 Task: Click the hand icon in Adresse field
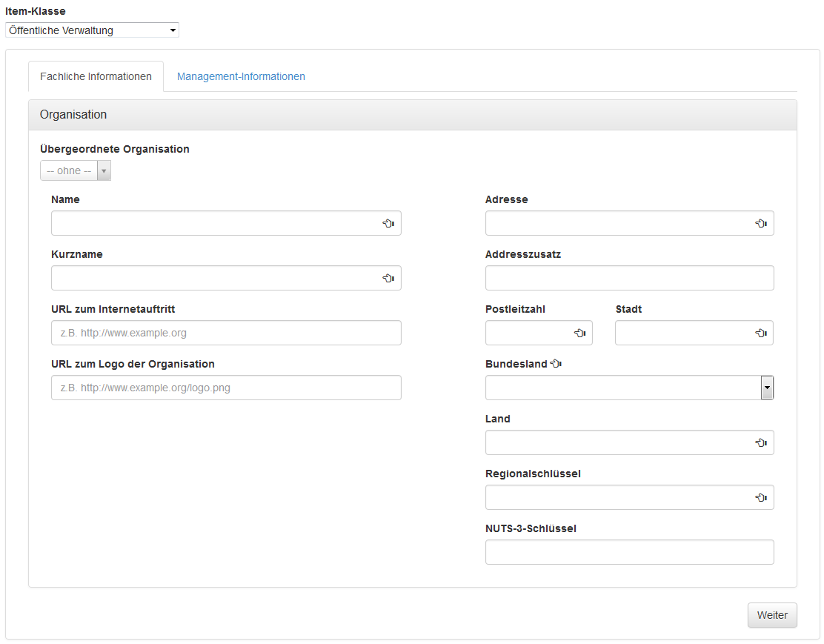point(761,223)
